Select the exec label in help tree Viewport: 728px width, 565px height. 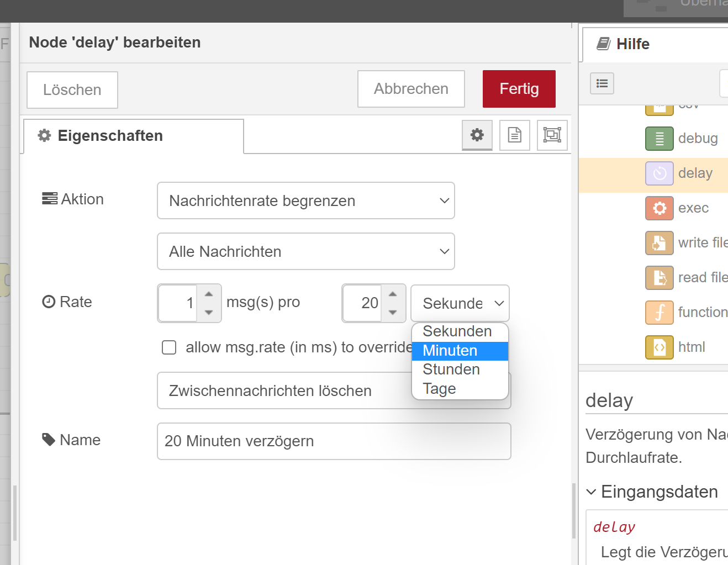[x=693, y=208]
